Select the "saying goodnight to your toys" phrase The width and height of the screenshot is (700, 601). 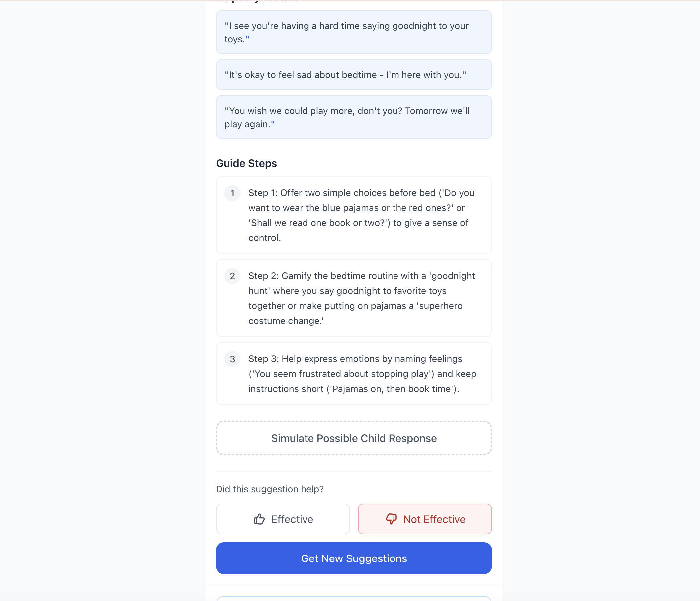354,32
